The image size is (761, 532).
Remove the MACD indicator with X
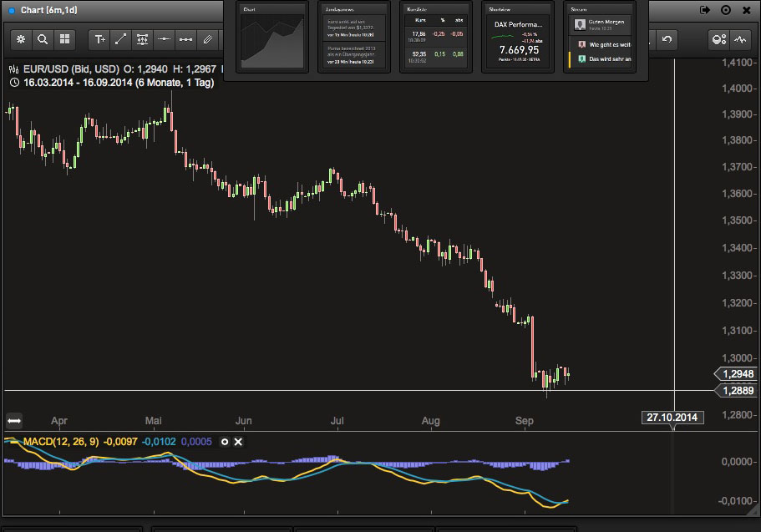[x=238, y=442]
